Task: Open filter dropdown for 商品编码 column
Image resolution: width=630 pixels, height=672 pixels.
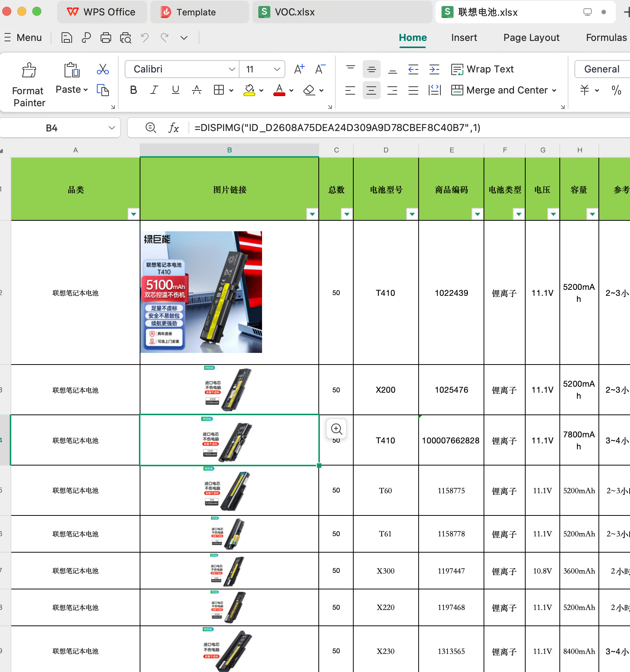Action: [x=478, y=214]
